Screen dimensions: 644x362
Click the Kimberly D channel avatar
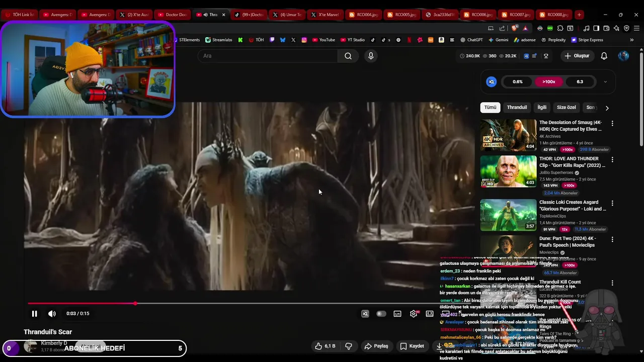31,346
